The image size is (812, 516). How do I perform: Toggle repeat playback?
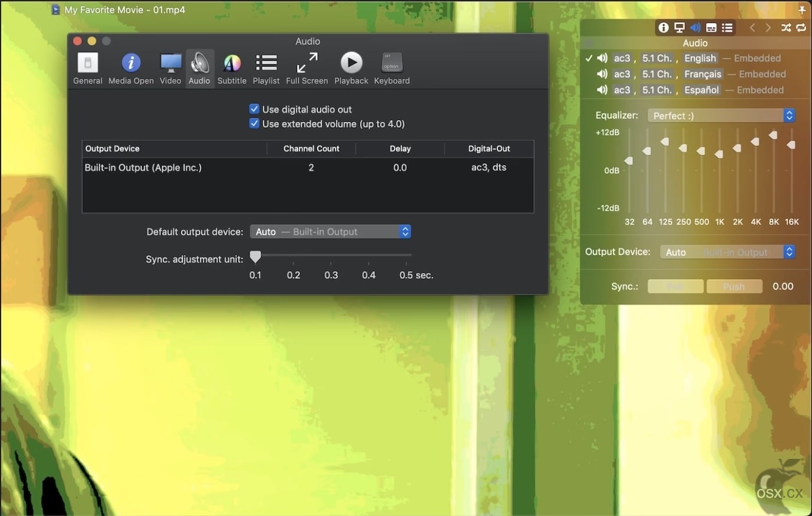(801, 28)
